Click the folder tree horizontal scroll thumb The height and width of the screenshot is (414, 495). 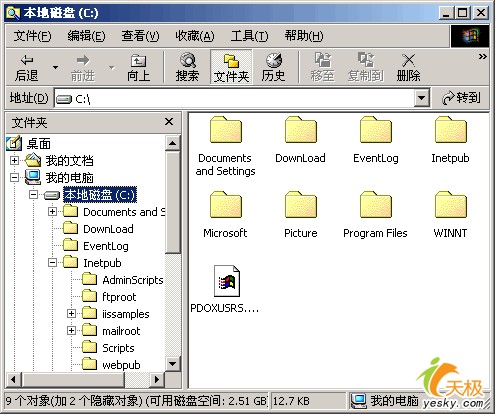click(73, 379)
